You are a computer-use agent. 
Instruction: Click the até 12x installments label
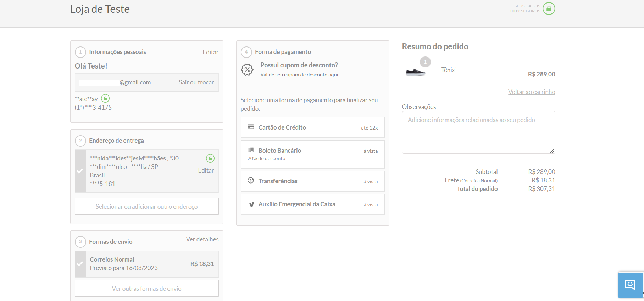370,128
